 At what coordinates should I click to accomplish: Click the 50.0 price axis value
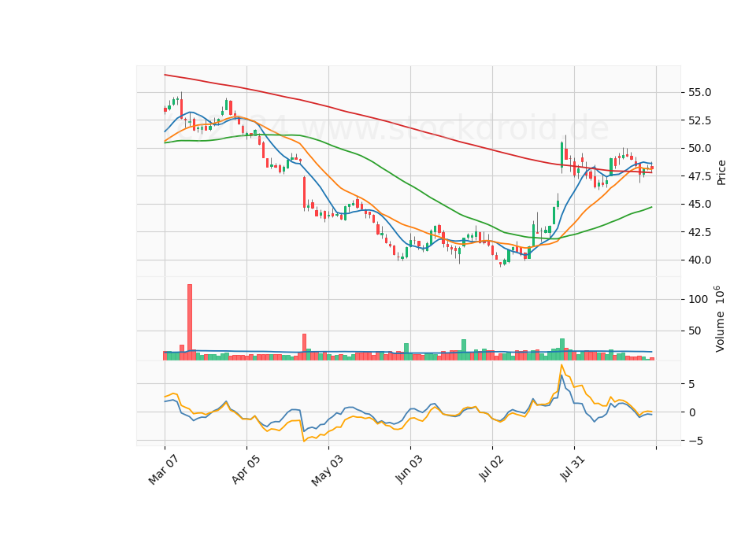coord(699,149)
